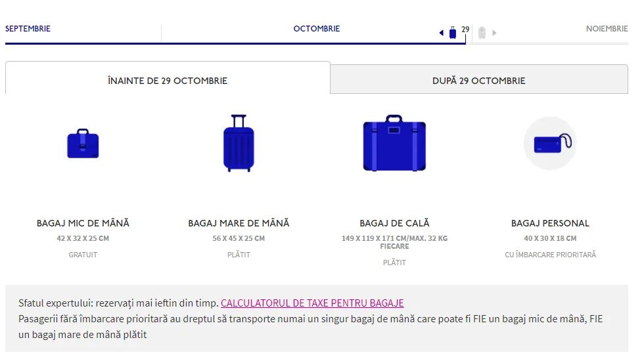644x361 pixels.
Task: Click the left arrow on the timeline
Action: click(x=442, y=33)
